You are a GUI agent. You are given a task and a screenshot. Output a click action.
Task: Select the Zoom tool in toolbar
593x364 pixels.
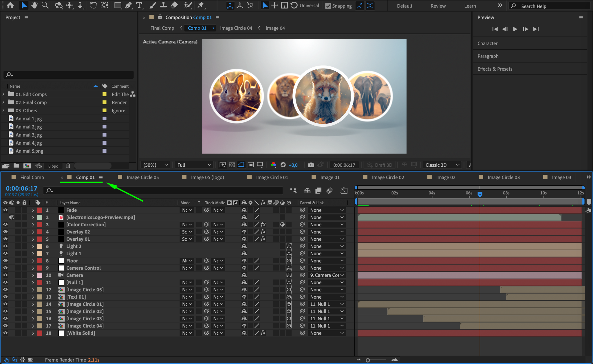[45, 5]
